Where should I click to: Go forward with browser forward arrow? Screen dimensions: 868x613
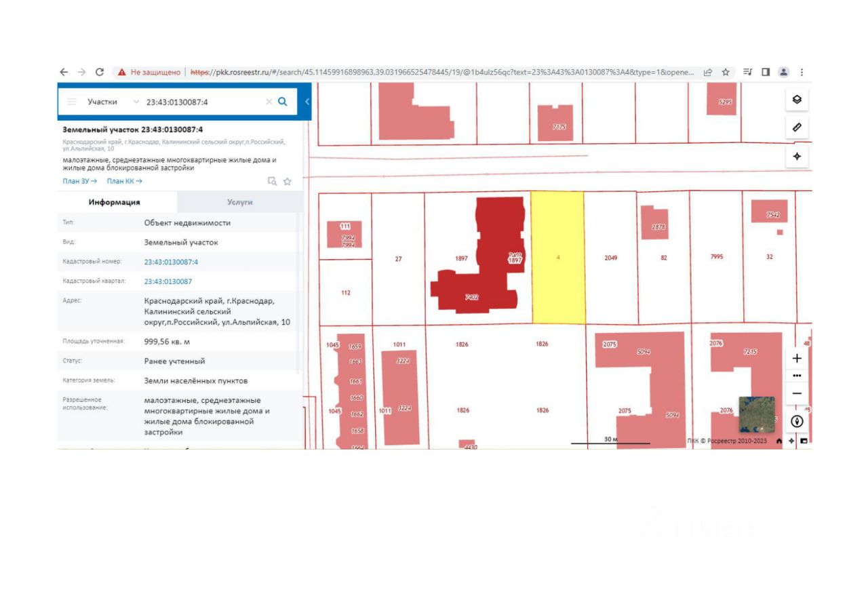coord(81,72)
